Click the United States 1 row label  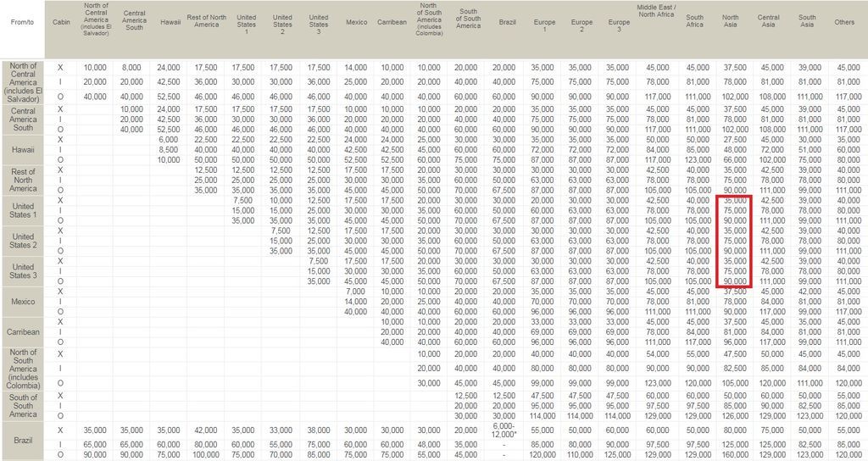click(23, 210)
